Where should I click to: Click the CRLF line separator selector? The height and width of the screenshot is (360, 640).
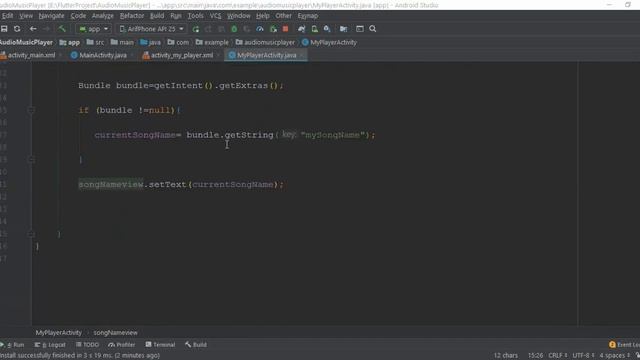click(x=559, y=356)
